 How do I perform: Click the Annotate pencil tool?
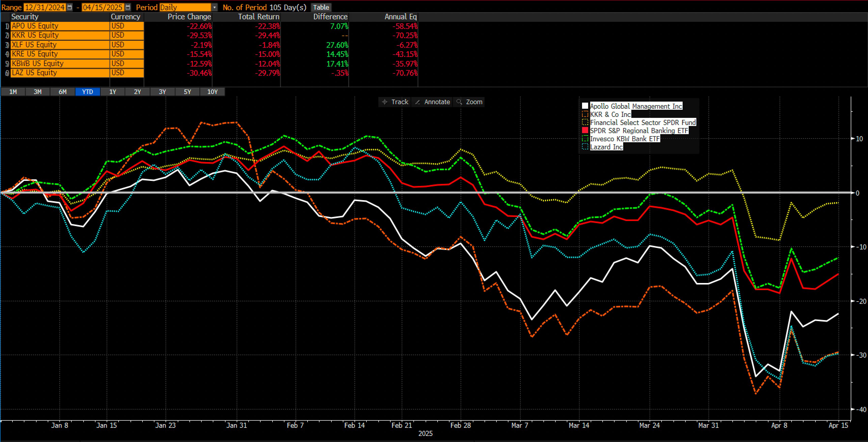coord(433,102)
